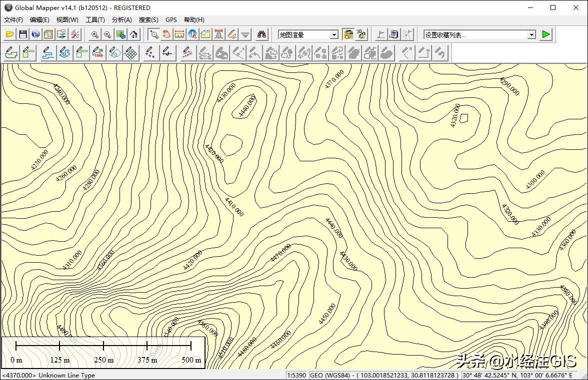
Task: Select the create grid feature tool
Action: pyautogui.click(x=131, y=53)
